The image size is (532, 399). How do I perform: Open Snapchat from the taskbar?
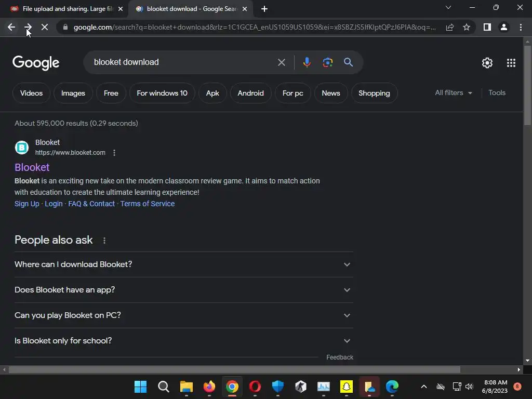pyautogui.click(x=346, y=387)
